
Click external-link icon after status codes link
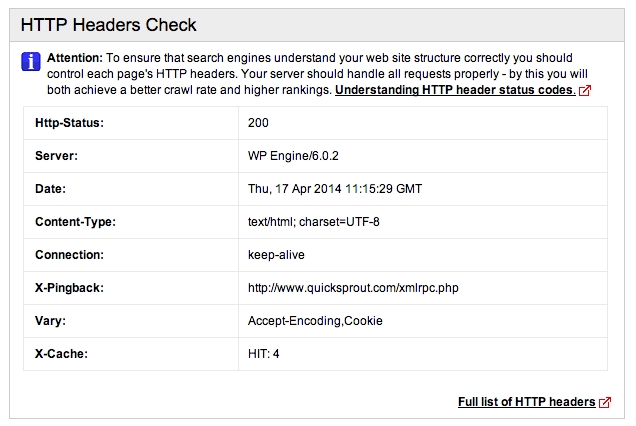585,91
